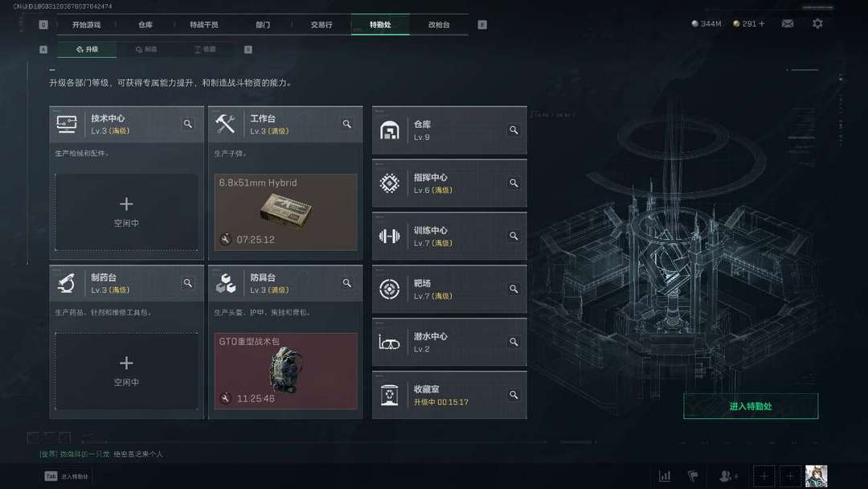868x489 pixels.
Task: Switch to the 交易行 tab
Action: coord(321,25)
